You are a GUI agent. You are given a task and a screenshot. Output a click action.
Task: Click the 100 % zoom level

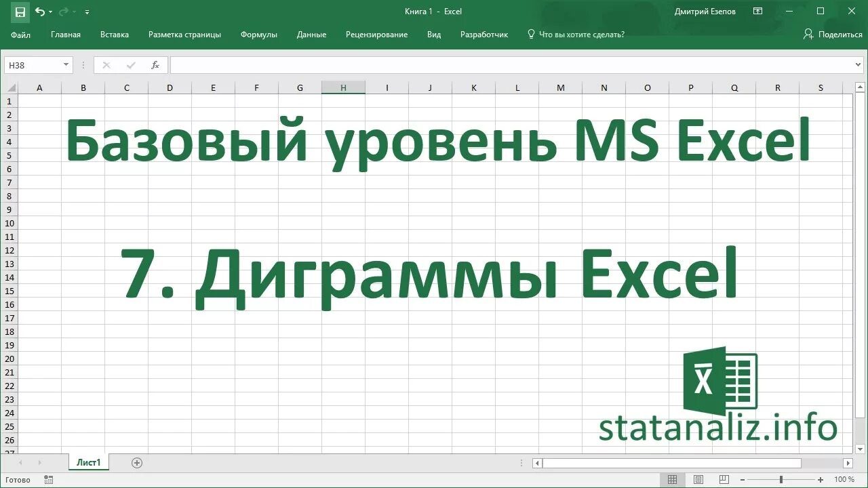click(x=844, y=480)
